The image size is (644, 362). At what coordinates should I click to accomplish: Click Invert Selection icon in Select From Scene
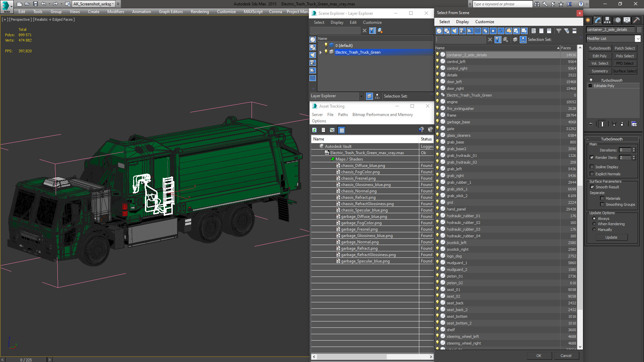click(x=549, y=31)
